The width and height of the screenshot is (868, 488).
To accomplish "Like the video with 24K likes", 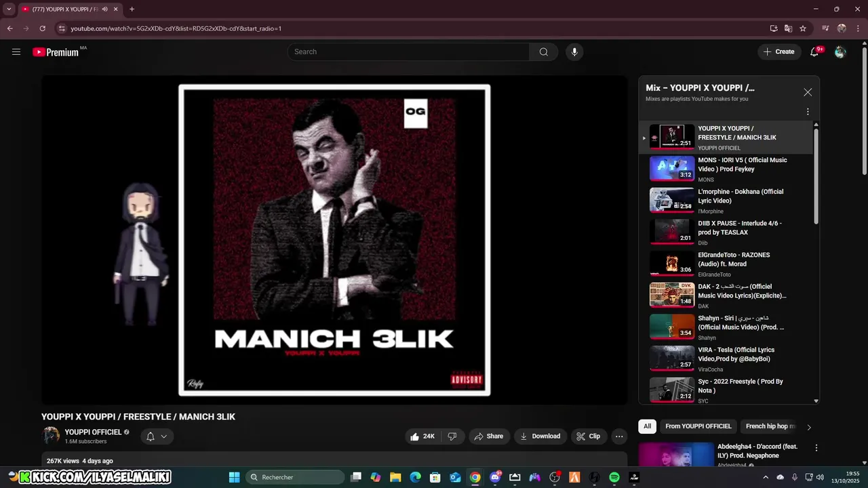I will 423,436.
